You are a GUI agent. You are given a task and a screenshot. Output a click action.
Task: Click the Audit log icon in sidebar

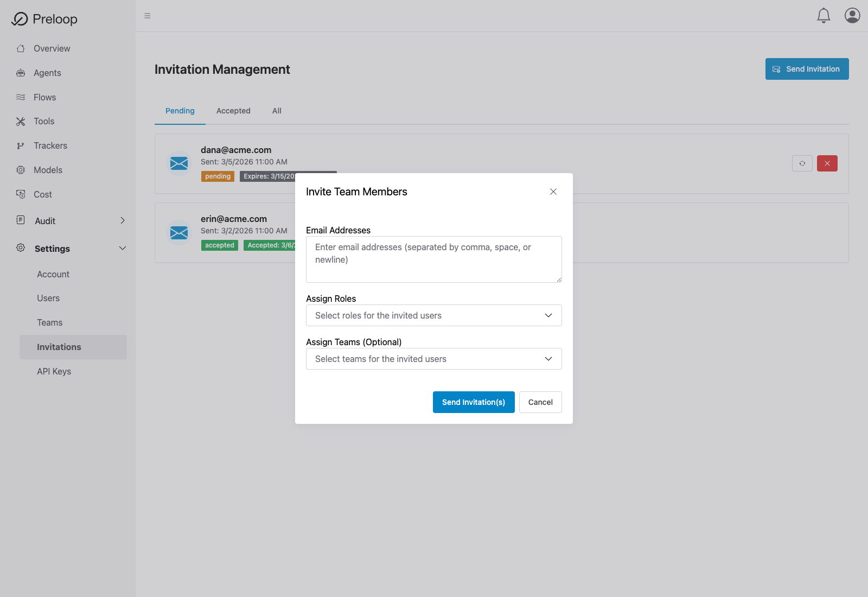click(x=21, y=220)
